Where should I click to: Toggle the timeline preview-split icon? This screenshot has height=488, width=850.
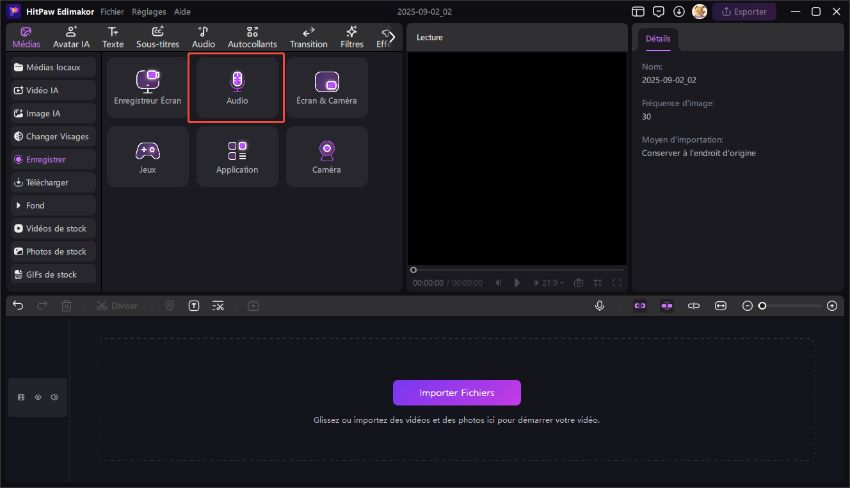[693, 306]
